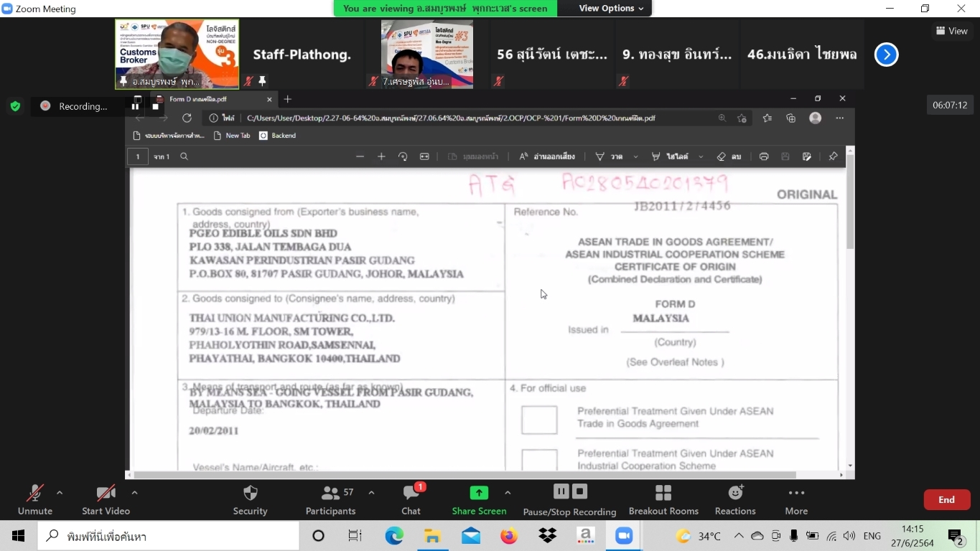Image resolution: width=980 pixels, height=551 pixels.
Task: Open Breakout Rooms
Action: (663, 500)
